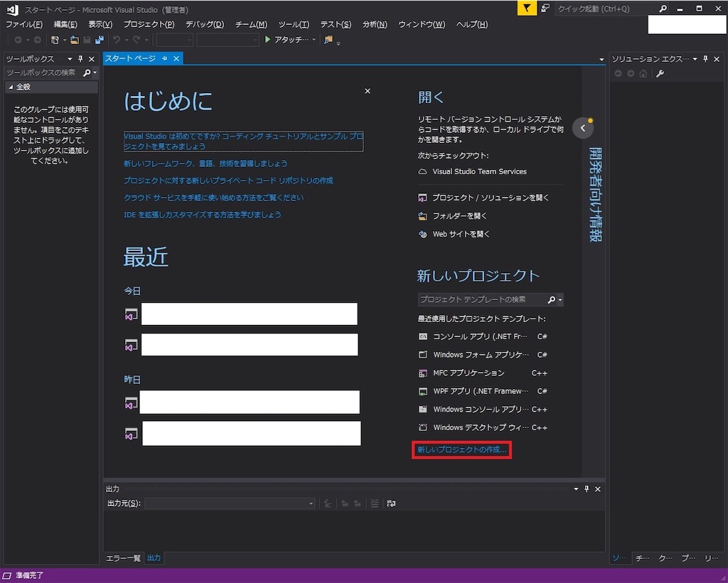Image resolution: width=728 pixels, height=583 pixels.
Task: Click the green Attach start arrow
Action: tap(267, 39)
